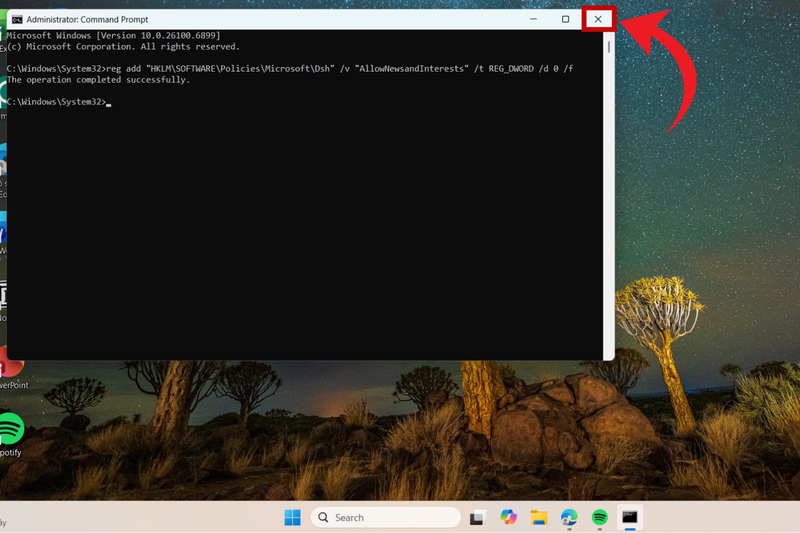Open Microsoft Edge from taskbar
800x533 pixels.
pos(569,517)
